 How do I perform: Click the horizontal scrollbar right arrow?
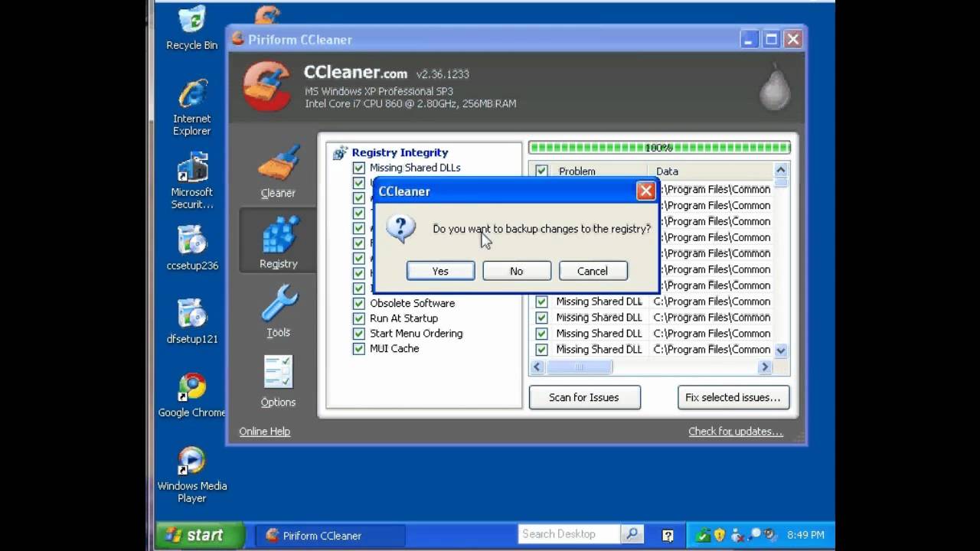click(x=764, y=367)
